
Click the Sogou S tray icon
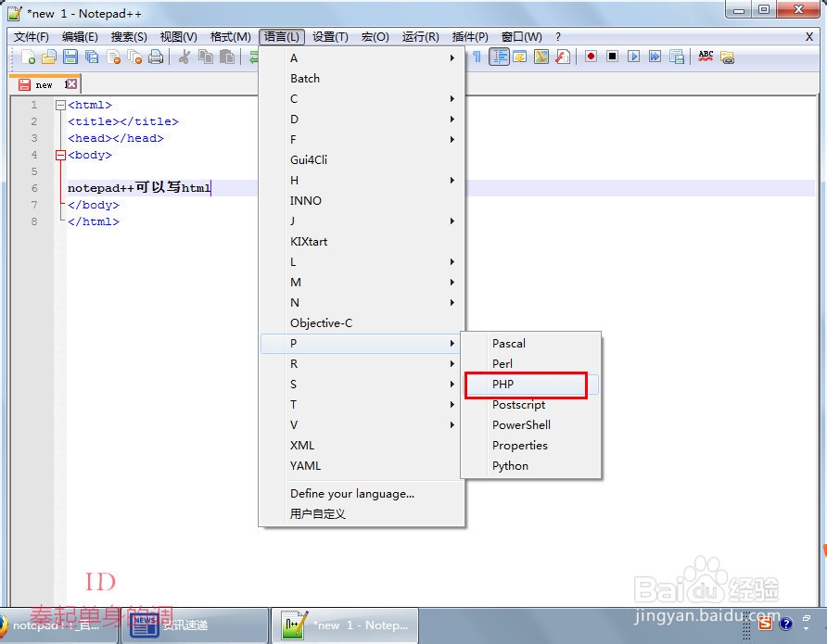[x=765, y=624]
